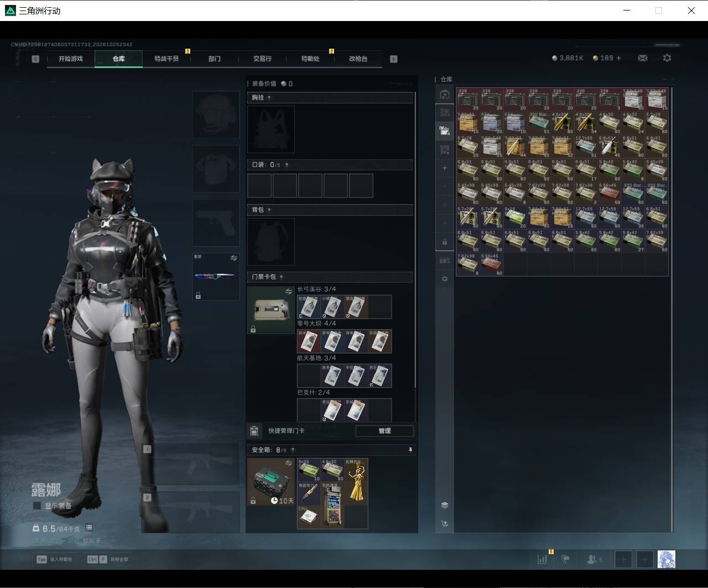The width and height of the screenshot is (708, 588).
Task: Click help question mark beside 背包
Action: click(x=270, y=210)
